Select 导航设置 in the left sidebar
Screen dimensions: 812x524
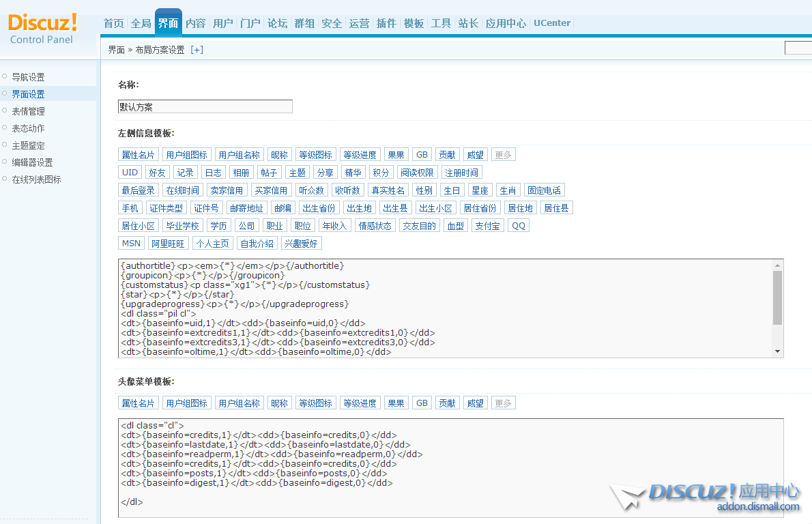coord(28,77)
